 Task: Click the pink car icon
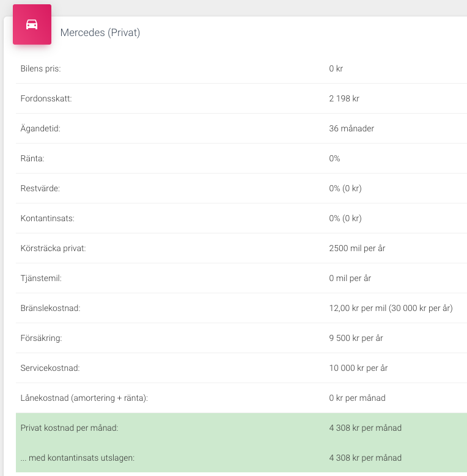coord(32,24)
